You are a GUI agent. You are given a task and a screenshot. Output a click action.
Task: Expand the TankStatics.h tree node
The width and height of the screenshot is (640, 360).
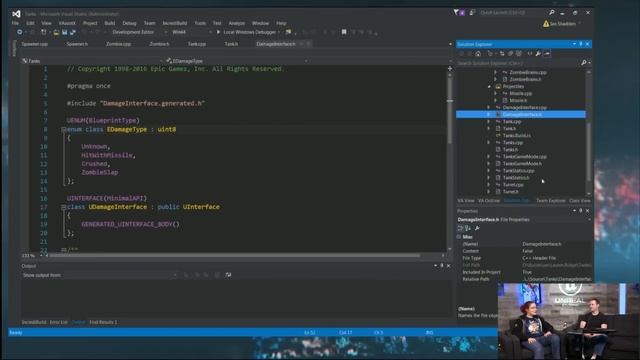[489, 178]
